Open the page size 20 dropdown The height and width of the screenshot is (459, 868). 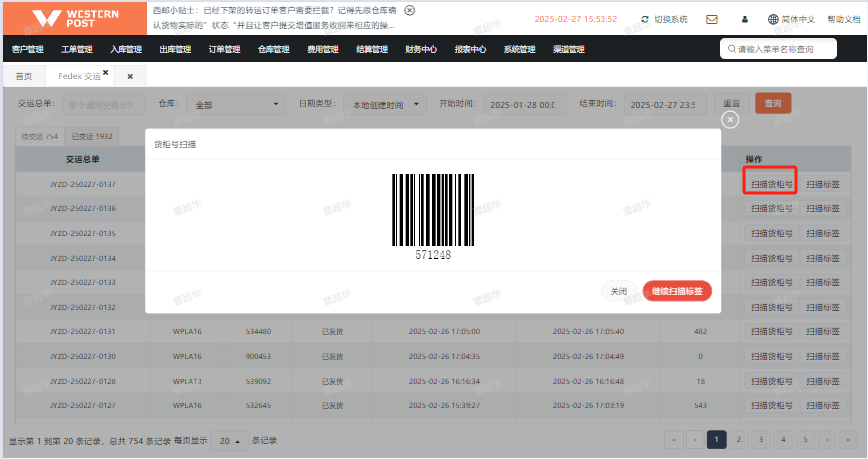tap(230, 441)
